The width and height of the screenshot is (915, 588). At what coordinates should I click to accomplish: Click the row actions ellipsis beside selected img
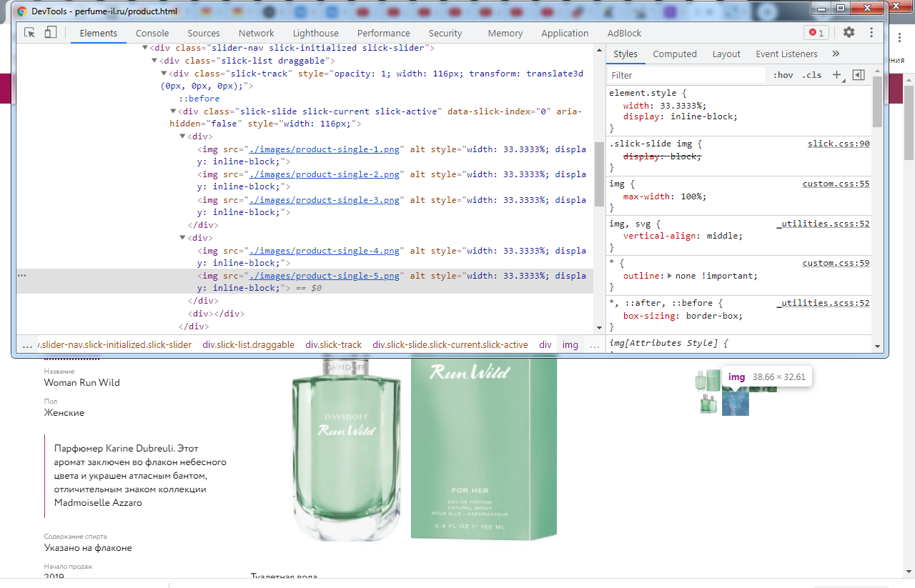pos(21,275)
